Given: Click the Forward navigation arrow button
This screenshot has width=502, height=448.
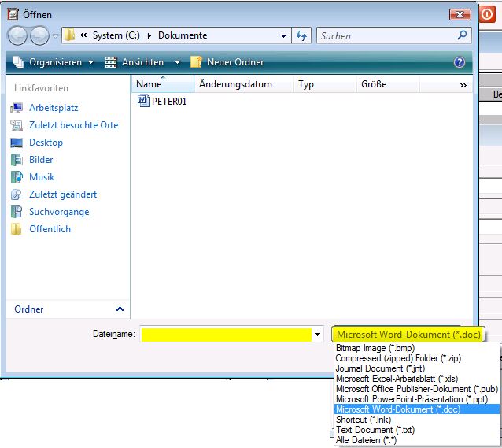Looking at the screenshot, I should coord(39,35).
